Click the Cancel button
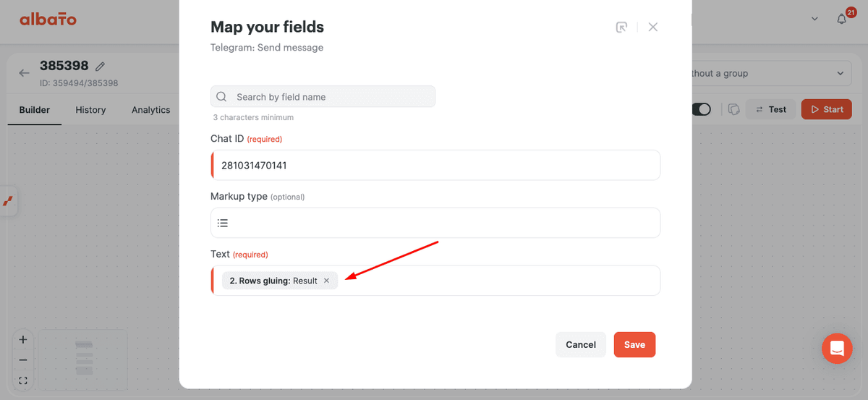The height and width of the screenshot is (400, 868). click(581, 344)
